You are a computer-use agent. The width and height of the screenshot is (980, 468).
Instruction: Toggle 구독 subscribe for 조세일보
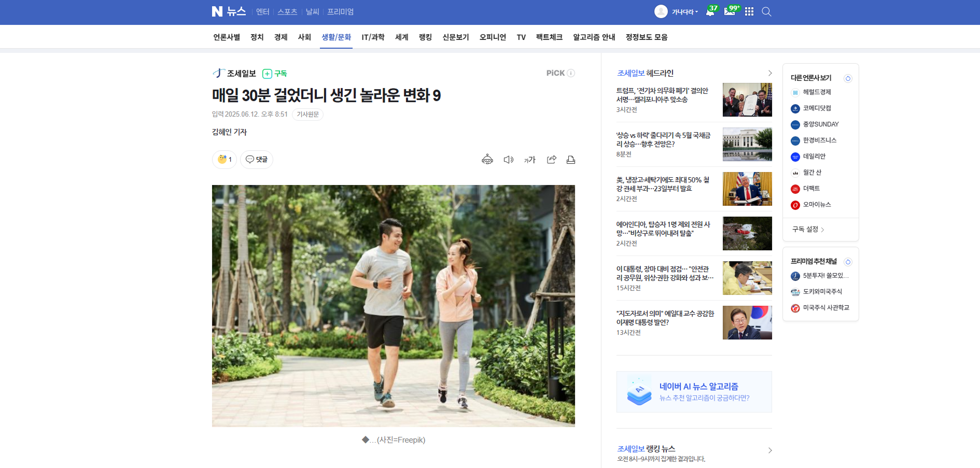tap(275, 74)
